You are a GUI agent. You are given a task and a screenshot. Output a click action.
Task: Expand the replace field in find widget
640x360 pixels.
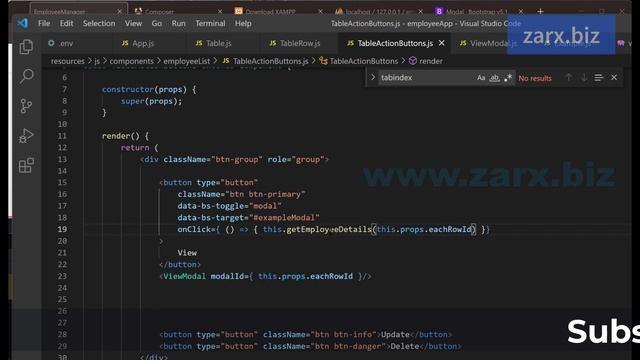pos(372,77)
